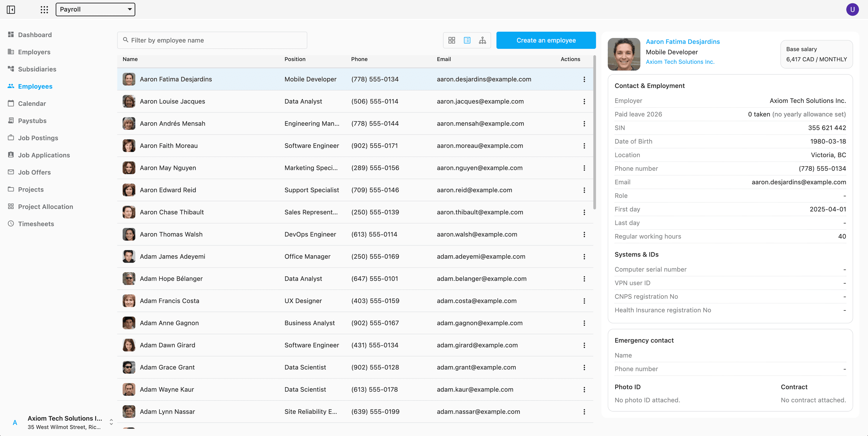Open actions menu for Adam Lynn Nassar
Viewport: 868px width, 436px height.
(x=584, y=412)
